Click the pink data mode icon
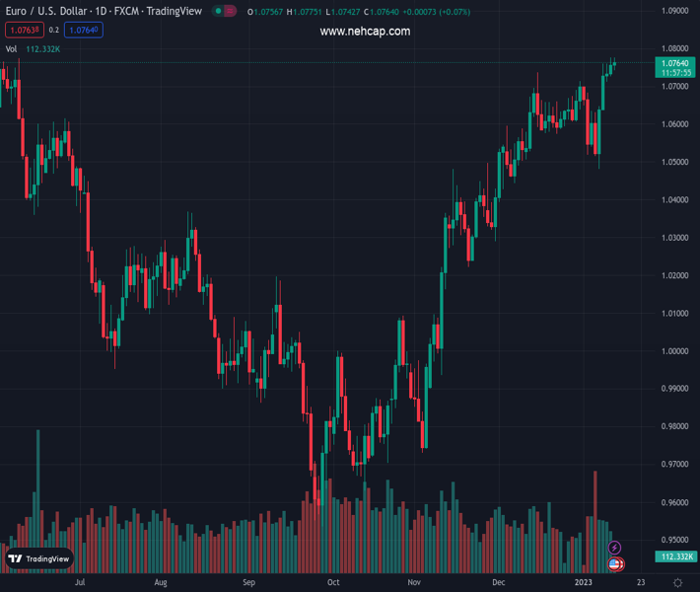This screenshot has height=592, width=700. click(x=231, y=12)
